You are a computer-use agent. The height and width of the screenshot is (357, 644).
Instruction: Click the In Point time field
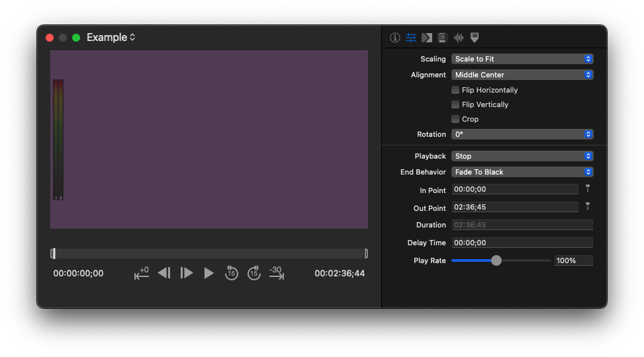coord(515,189)
